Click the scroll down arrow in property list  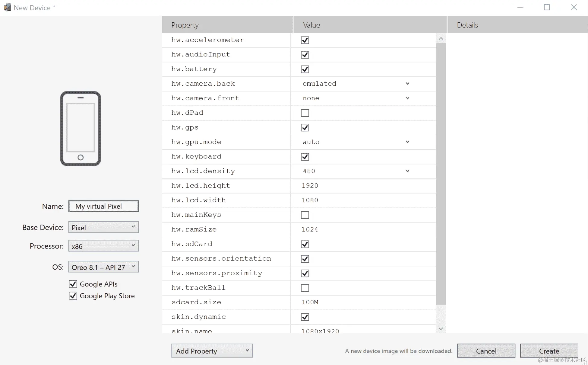(441, 328)
